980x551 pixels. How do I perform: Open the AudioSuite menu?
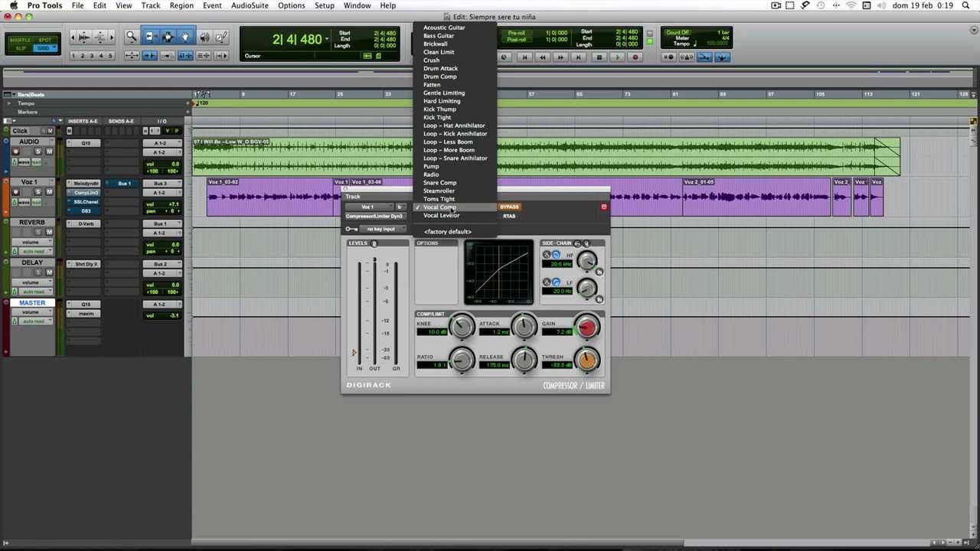click(250, 5)
